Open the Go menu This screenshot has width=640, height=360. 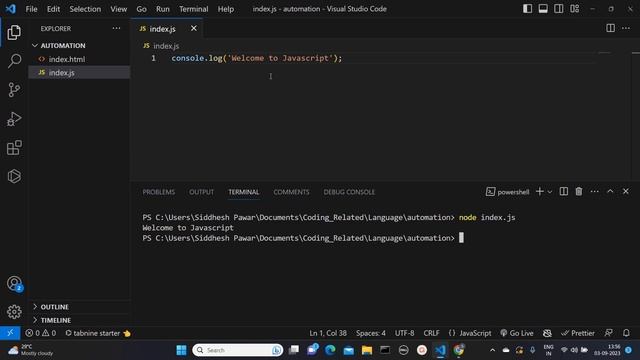tap(141, 9)
